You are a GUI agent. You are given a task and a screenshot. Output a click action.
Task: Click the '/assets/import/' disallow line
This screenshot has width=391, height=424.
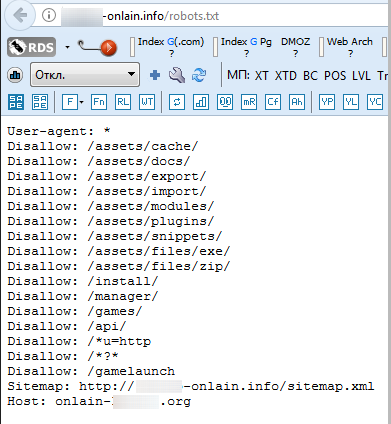107,191
